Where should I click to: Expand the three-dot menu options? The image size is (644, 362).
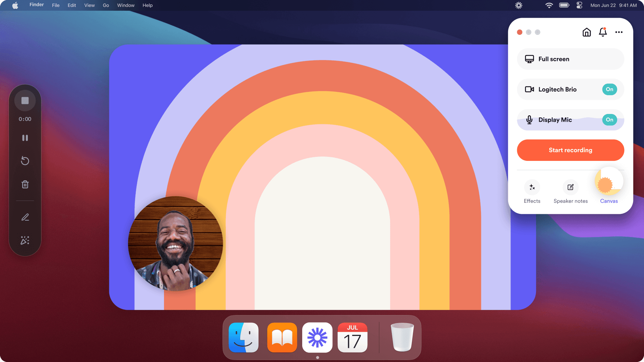619,32
